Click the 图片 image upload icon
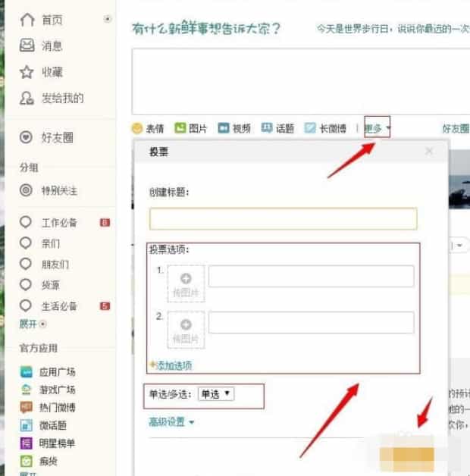 tap(180, 128)
